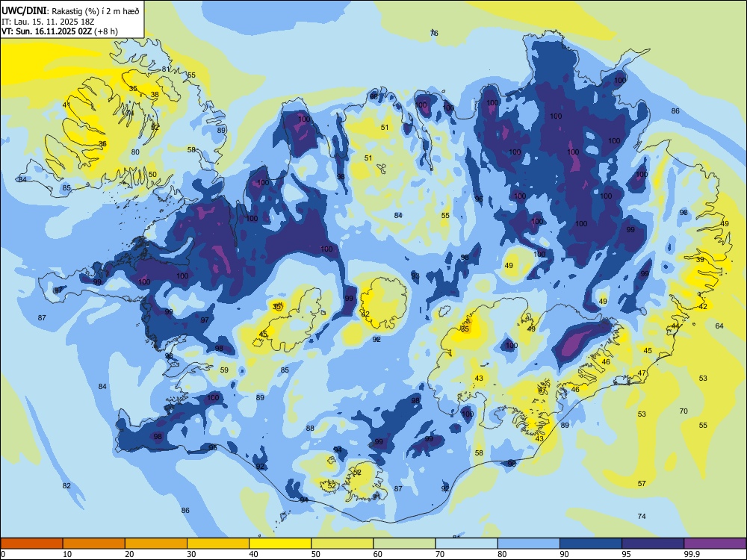Click the '43' value near the southeast coast
The height and width of the screenshot is (560, 747).
539,438
